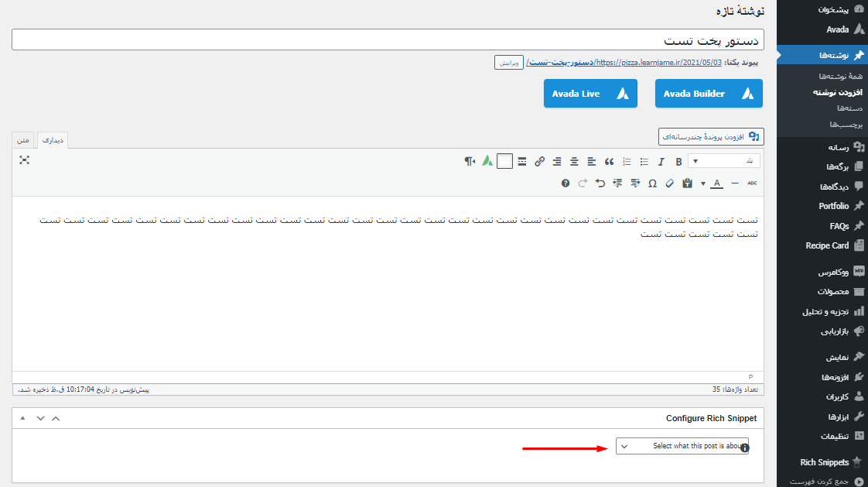Switch to the دیداری (Visual) editor tab
This screenshot has height=487, width=868.
click(53, 140)
